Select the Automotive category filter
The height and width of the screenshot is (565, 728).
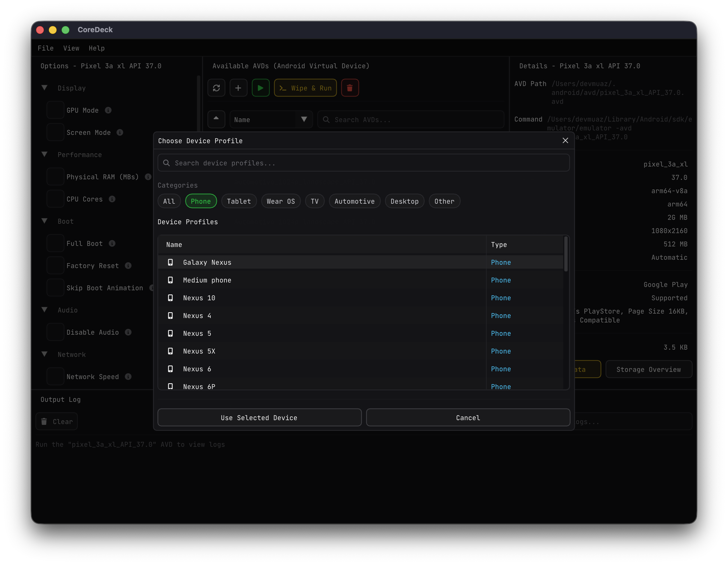click(x=355, y=201)
